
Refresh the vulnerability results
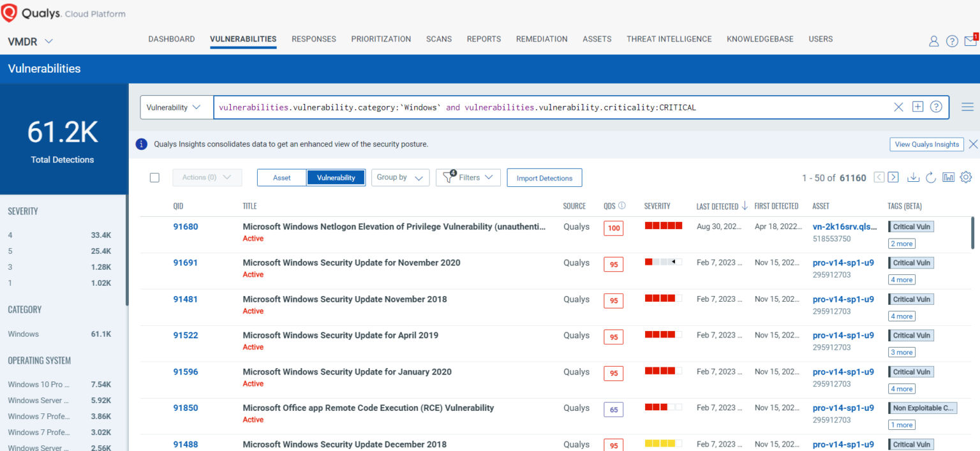(x=931, y=177)
